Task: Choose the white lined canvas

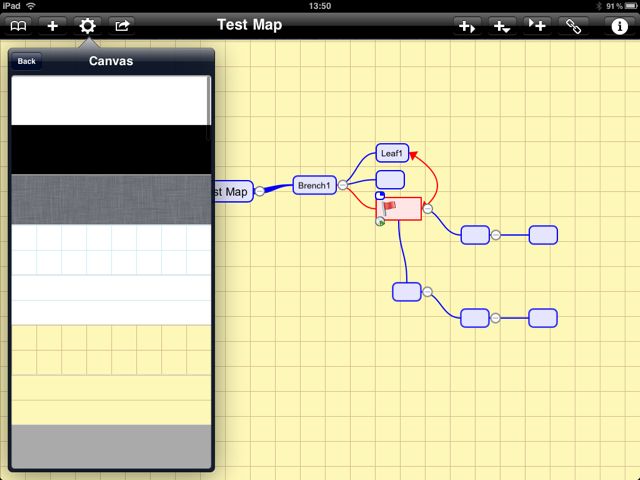Action: point(111,300)
